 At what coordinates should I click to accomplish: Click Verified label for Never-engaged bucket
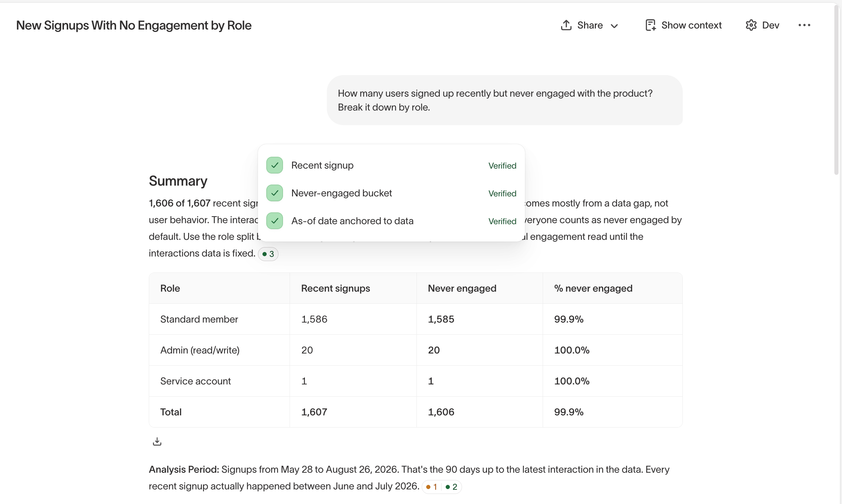[502, 194]
